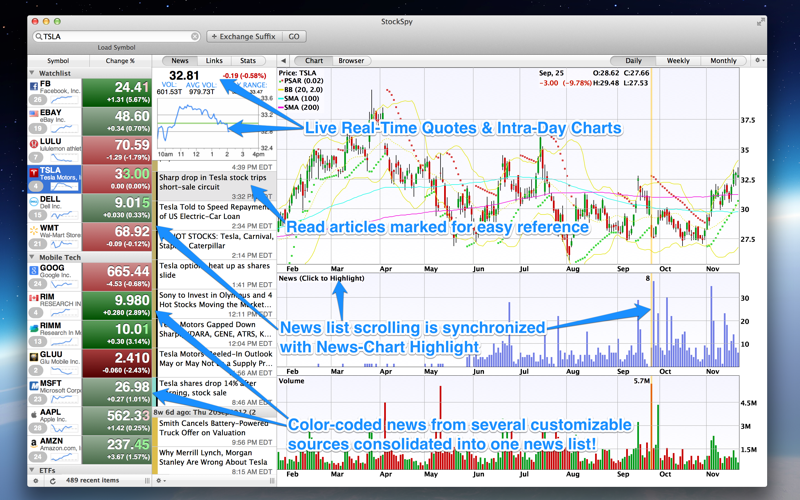The image size is (800, 500).
Task: Click the BlackBerry logo in RIMM row
Action: [x=34, y=328]
